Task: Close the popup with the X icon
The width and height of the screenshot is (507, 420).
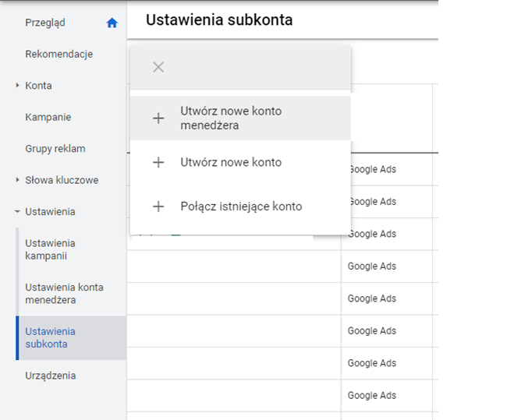Action: coord(158,67)
